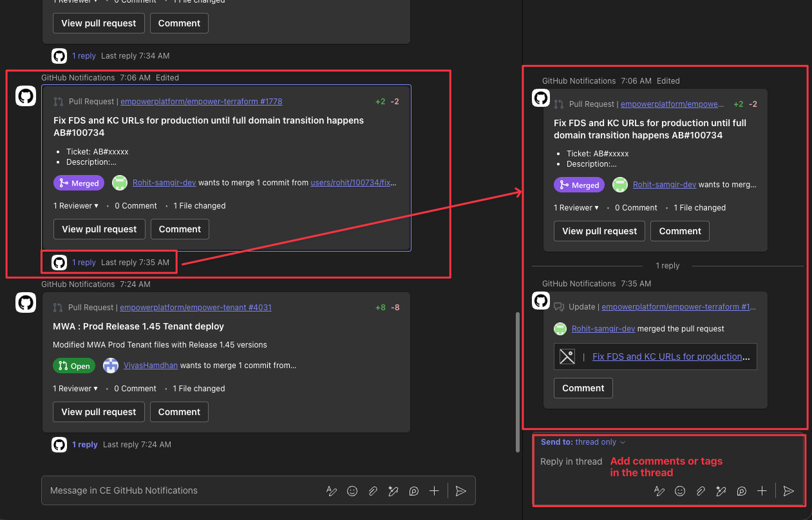Click Open status badge on tenant PR
This screenshot has width=812, height=520.
click(x=74, y=366)
